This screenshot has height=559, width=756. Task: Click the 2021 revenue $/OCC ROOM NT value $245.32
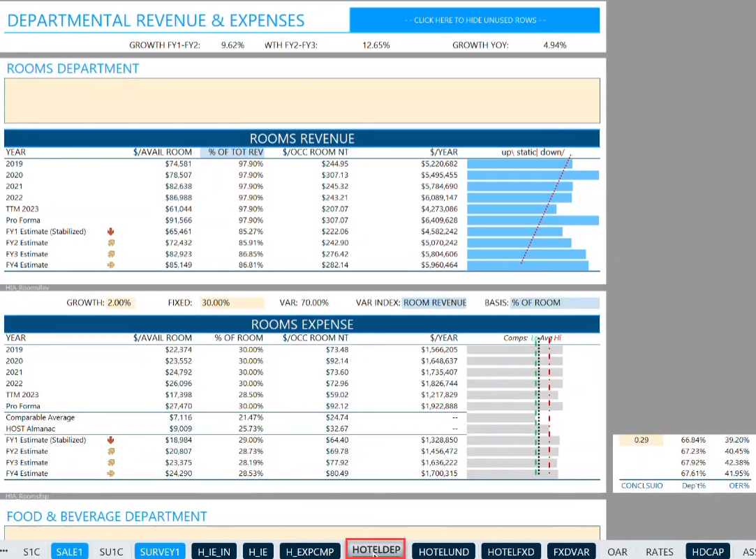pos(334,186)
